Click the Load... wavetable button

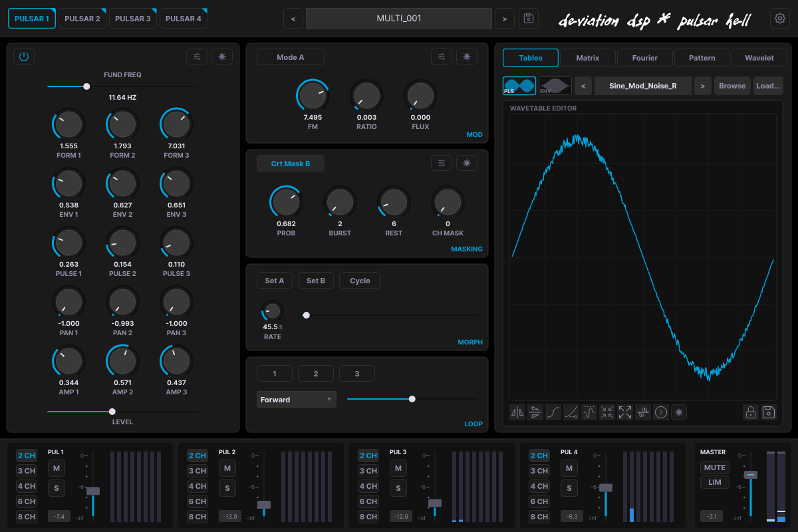coord(768,86)
